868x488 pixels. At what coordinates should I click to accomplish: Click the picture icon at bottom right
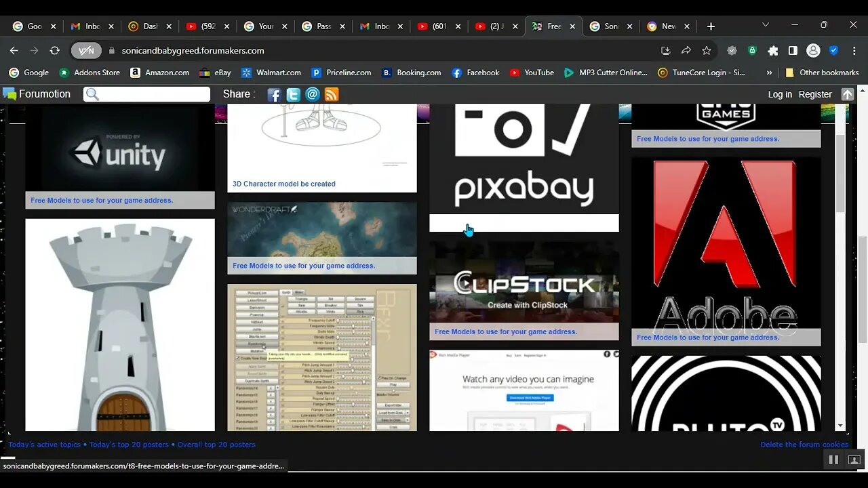click(x=854, y=460)
